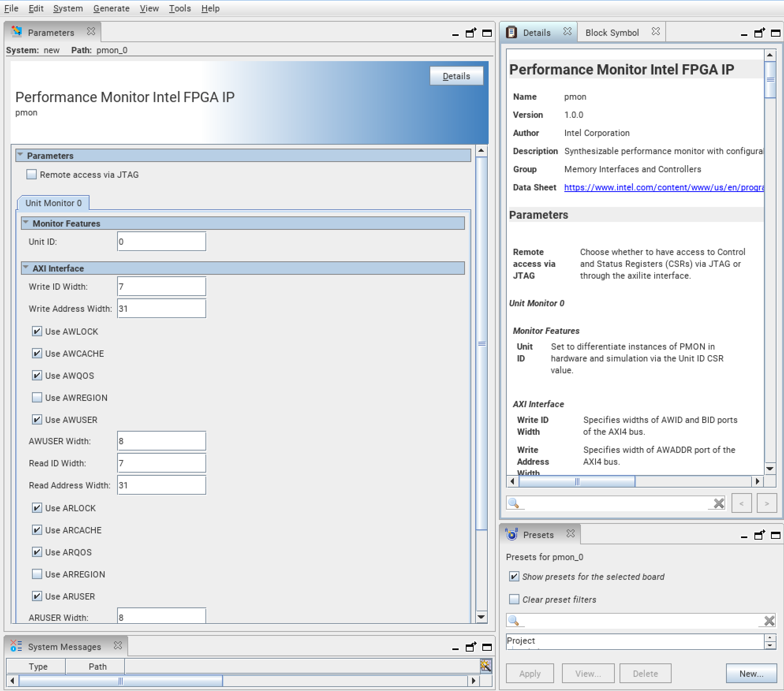Check the Use AWREGION option

[37, 397]
